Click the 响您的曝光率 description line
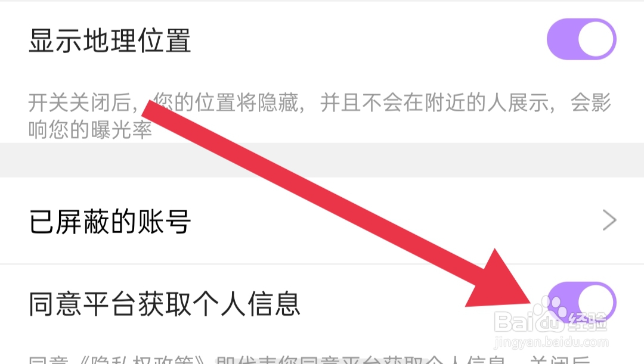The width and height of the screenshot is (644, 364). pyautogui.click(x=91, y=130)
